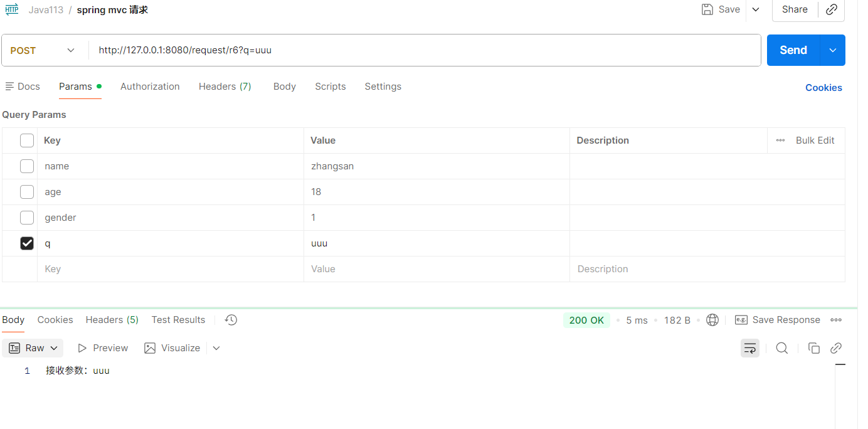This screenshot has height=429, width=868.
Task: Click the network globe icon
Action: coord(712,320)
